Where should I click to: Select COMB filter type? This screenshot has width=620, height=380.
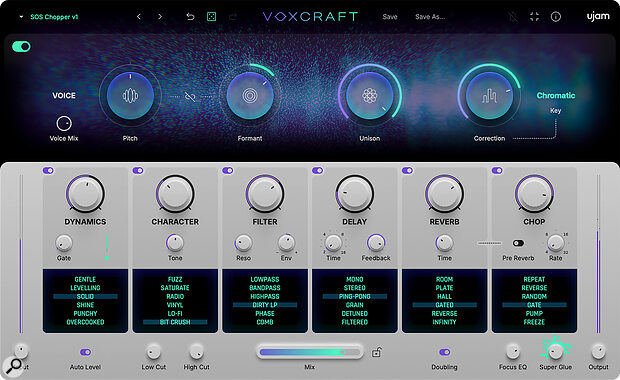pyautogui.click(x=265, y=322)
